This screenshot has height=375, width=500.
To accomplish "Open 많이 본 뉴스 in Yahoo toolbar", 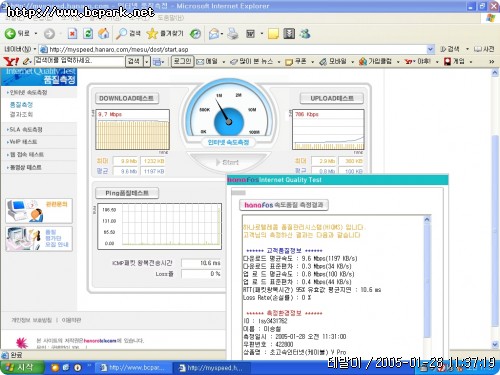I will click(x=252, y=61).
